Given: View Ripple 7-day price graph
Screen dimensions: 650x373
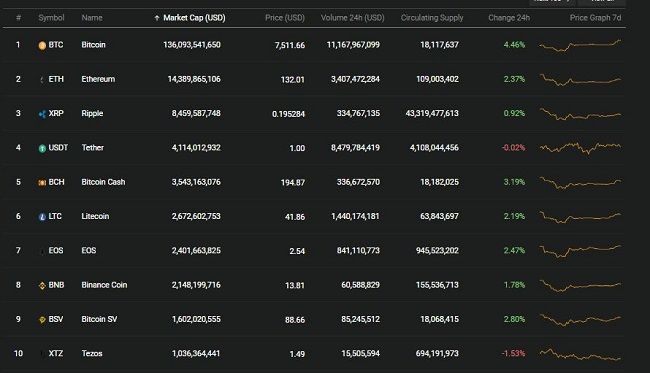Looking at the screenshot, I should click(x=580, y=114).
